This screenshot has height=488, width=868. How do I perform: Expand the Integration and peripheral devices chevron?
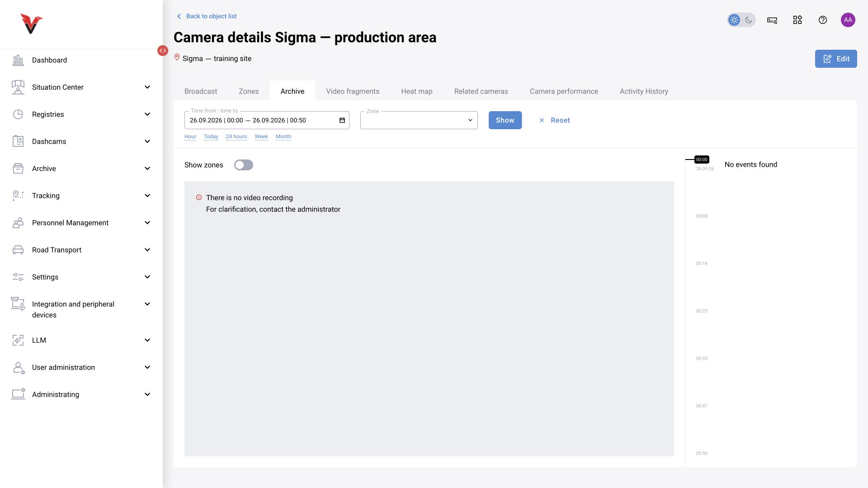pyautogui.click(x=147, y=304)
